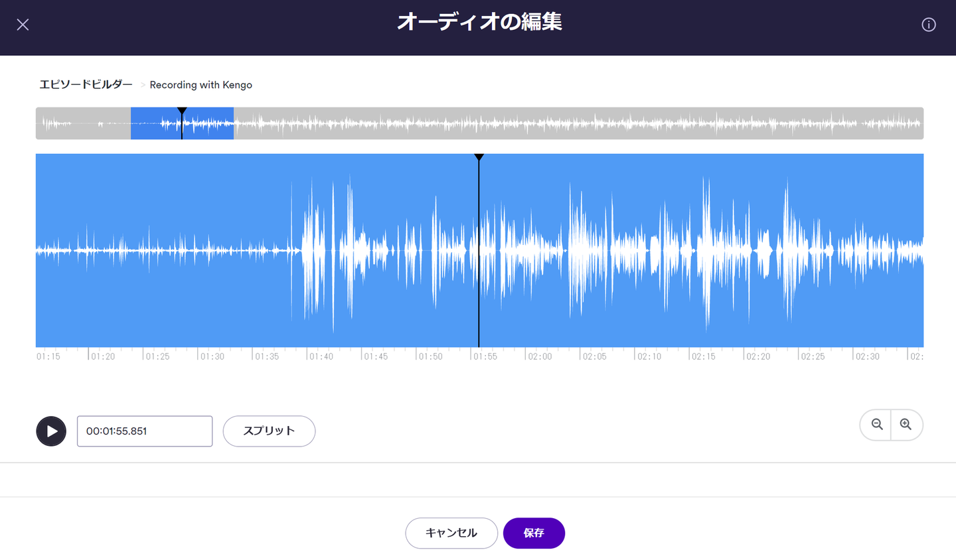Click the 02:10 tick label on the timeline
956x560 pixels.
(649, 356)
